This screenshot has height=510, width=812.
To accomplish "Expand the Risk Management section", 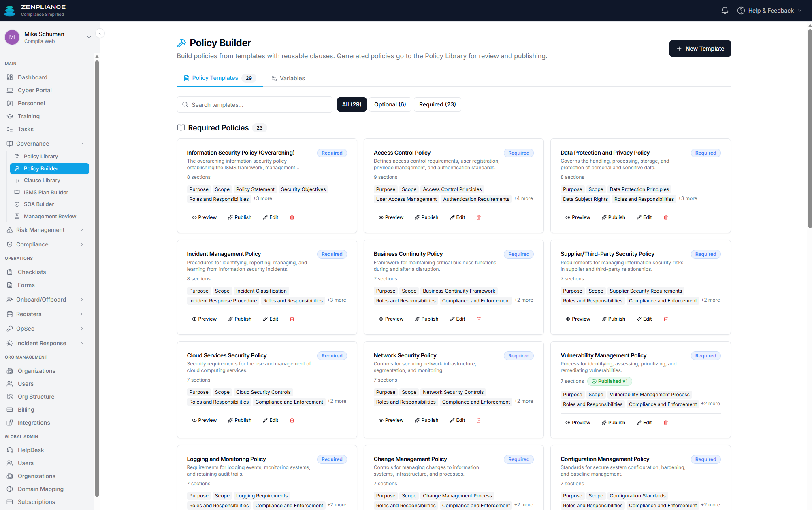I will (x=40, y=229).
